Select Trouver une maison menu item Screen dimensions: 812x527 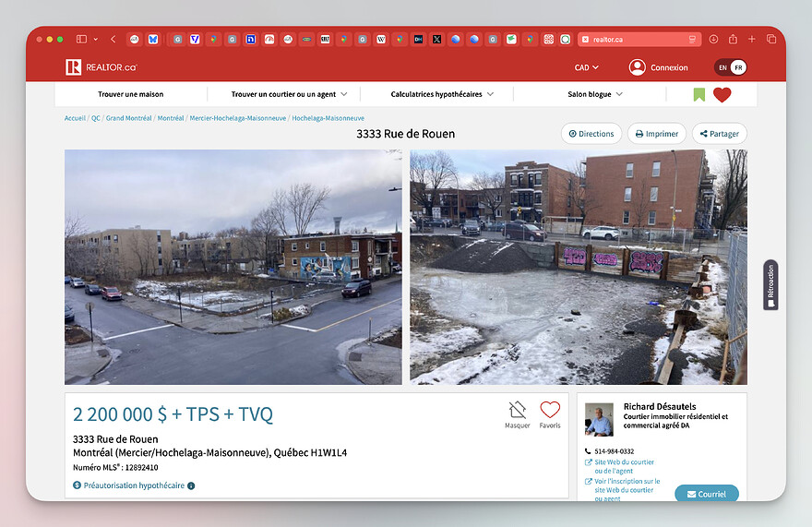(x=130, y=94)
